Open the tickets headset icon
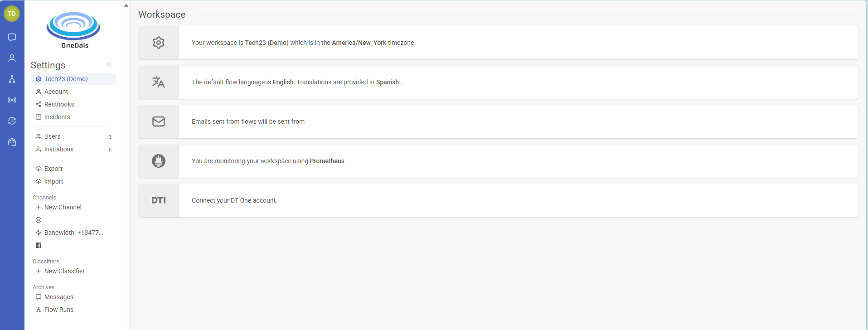 click(12, 142)
